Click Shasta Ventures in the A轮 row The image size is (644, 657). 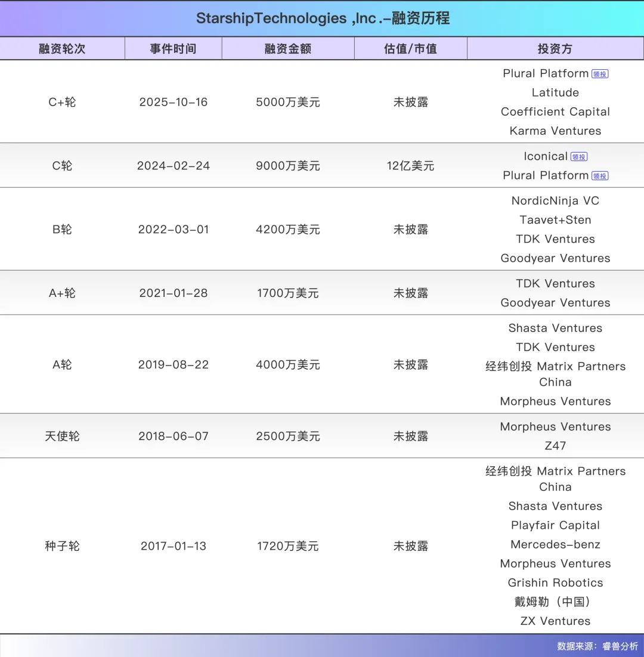click(x=555, y=328)
